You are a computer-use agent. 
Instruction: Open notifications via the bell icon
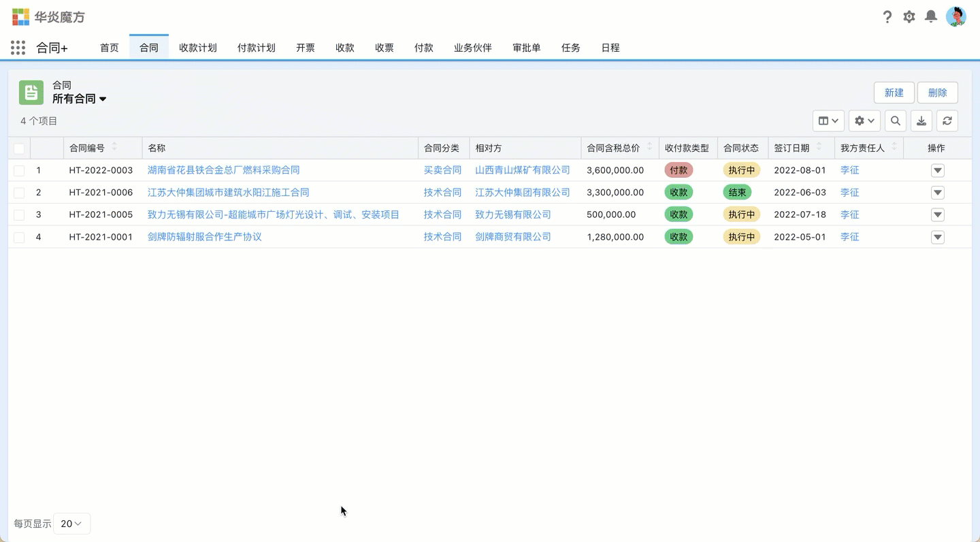pyautogui.click(x=932, y=16)
